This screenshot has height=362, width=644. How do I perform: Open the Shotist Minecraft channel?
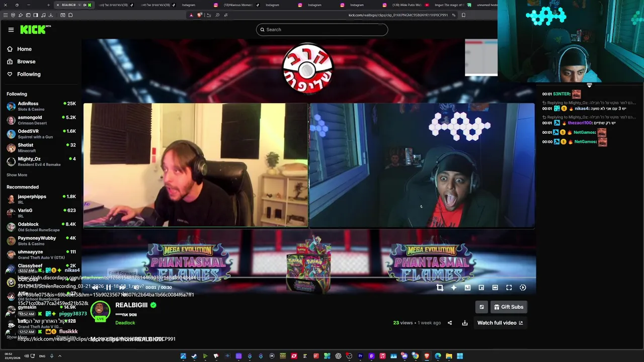[x=41, y=148]
